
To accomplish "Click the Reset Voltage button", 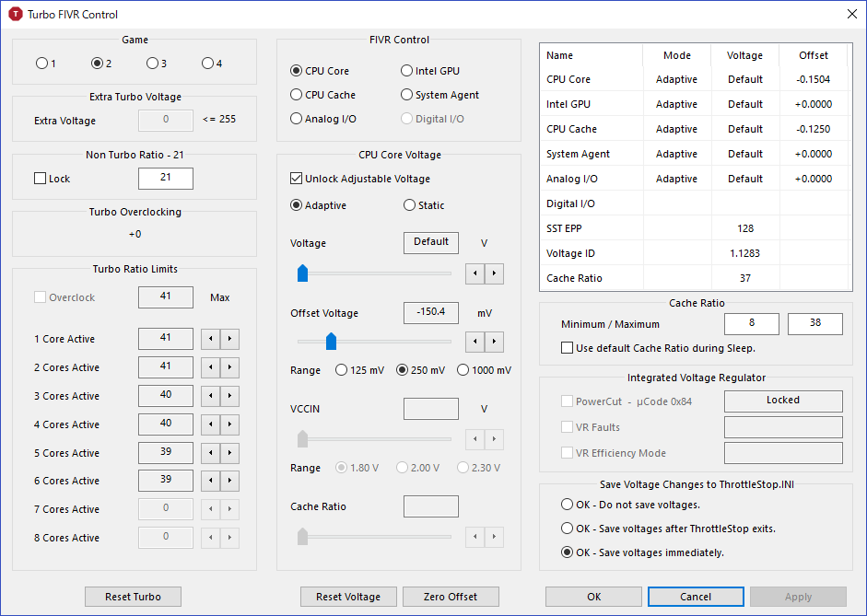I will pos(348,597).
